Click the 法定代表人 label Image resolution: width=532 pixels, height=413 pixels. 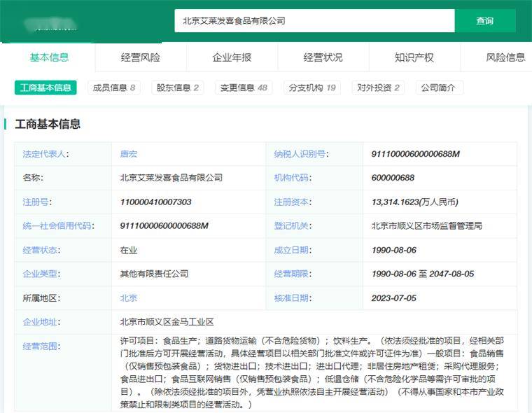(x=45, y=154)
